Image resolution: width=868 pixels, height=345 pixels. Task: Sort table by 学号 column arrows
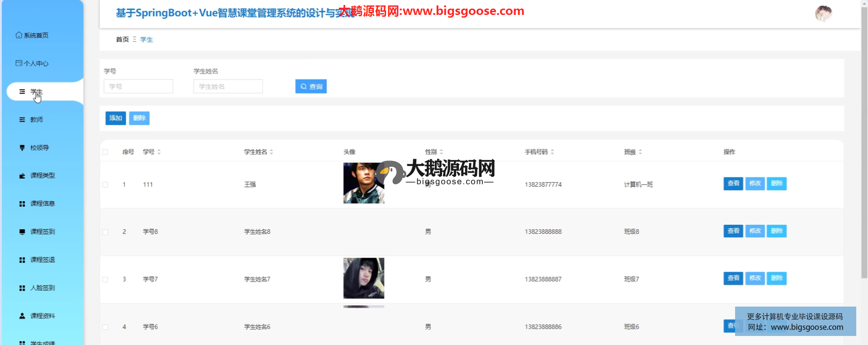pyautogui.click(x=159, y=152)
